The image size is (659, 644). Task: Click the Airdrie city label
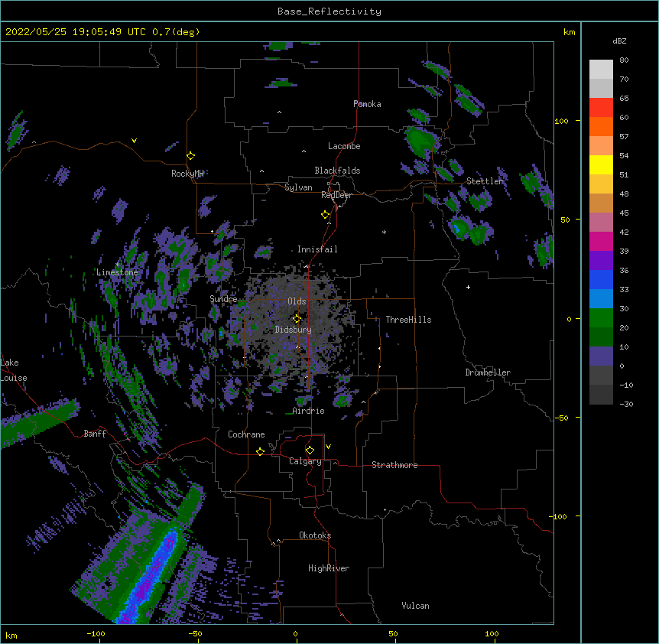coord(308,411)
